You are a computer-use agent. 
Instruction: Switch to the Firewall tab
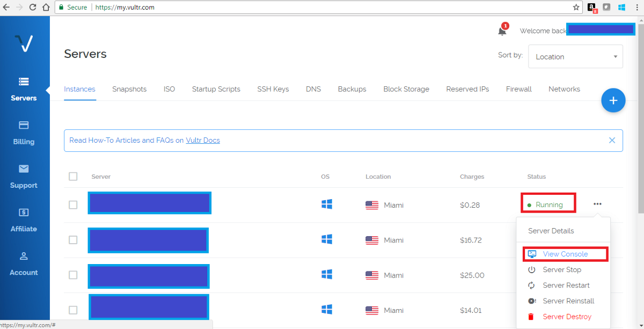(519, 89)
